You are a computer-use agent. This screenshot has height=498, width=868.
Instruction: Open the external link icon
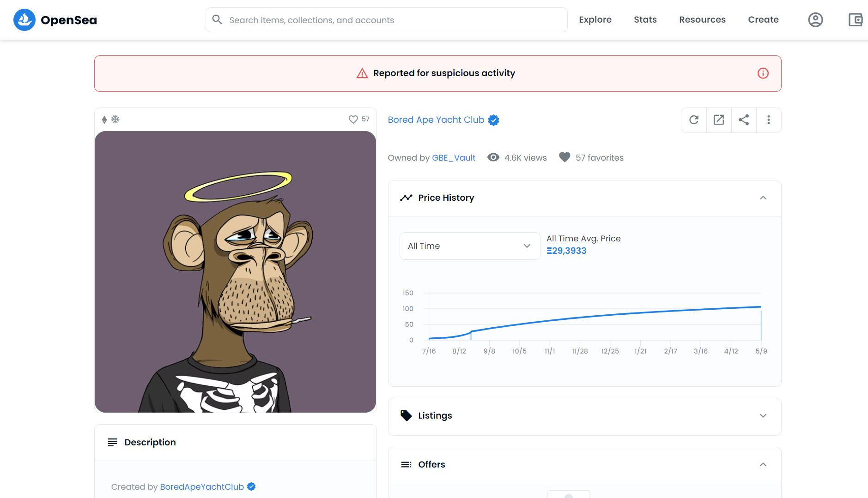(719, 120)
